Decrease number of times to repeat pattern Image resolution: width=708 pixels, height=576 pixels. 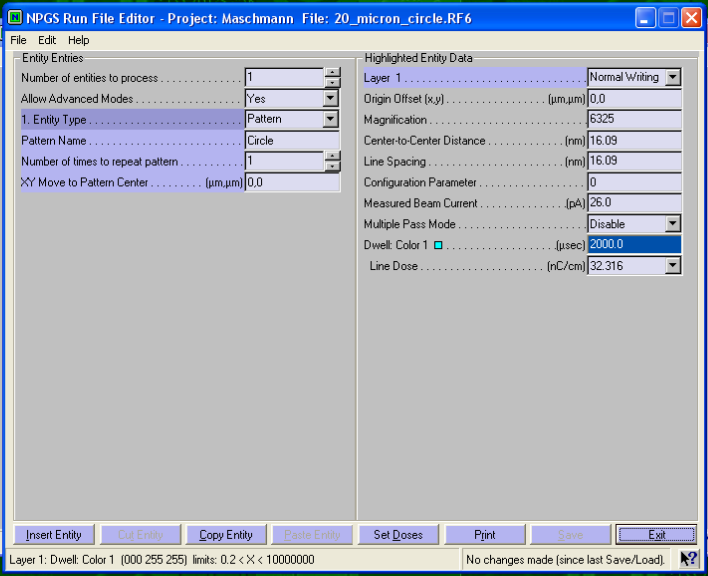point(332,167)
